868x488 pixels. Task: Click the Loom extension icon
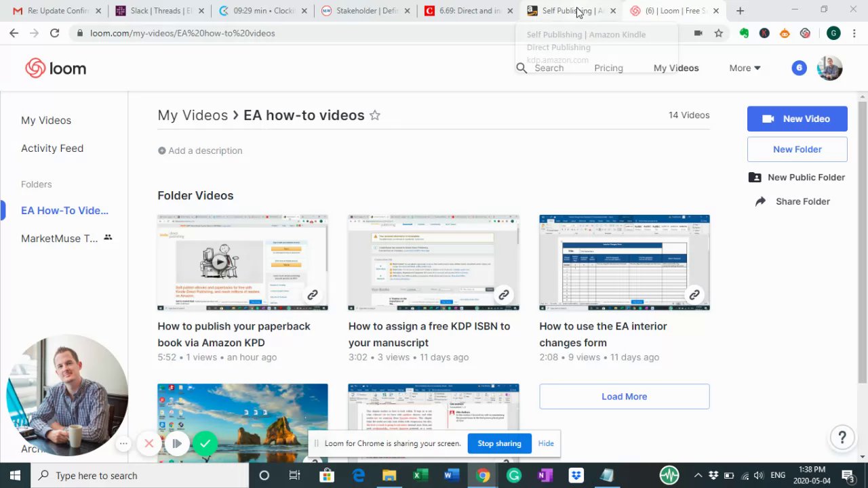(805, 33)
